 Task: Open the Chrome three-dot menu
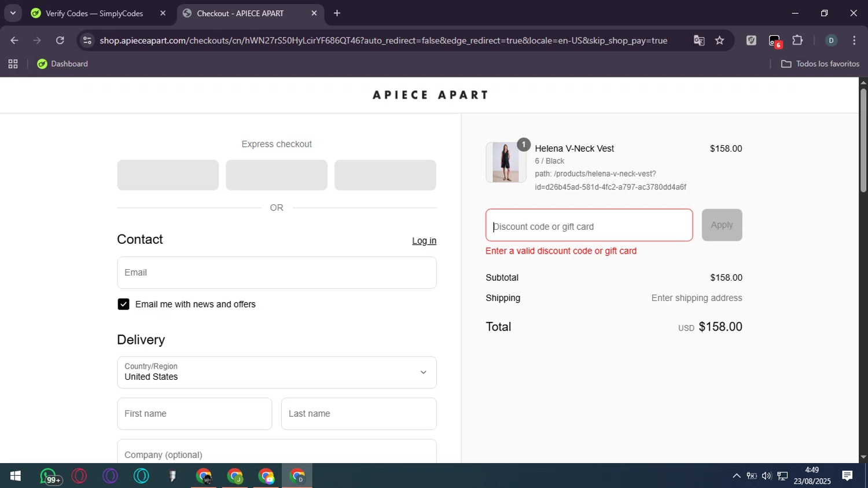tap(854, 41)
